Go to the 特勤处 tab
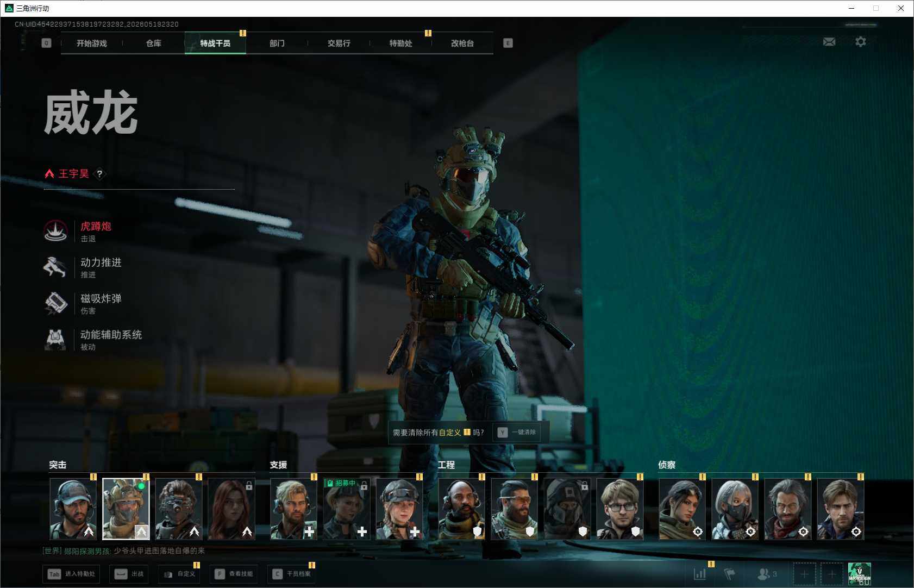This screenshot has height=588, width=914. coord(400,43)
